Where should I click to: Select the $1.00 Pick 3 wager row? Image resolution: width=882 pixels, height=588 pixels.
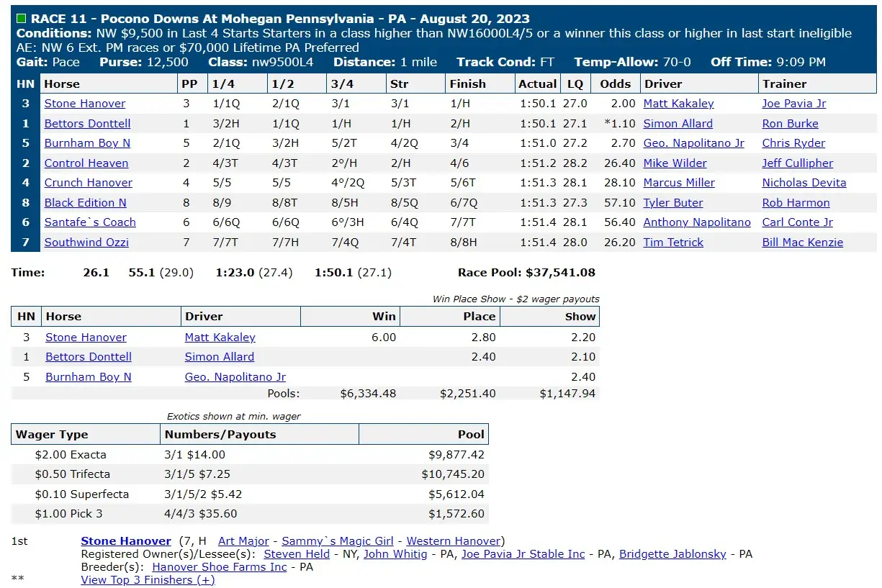coord(250,514)
